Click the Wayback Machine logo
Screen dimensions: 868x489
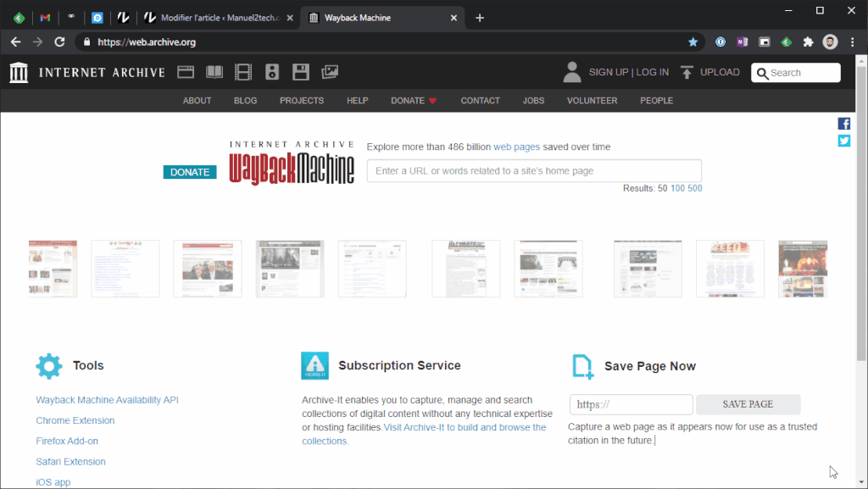(292, 163)
